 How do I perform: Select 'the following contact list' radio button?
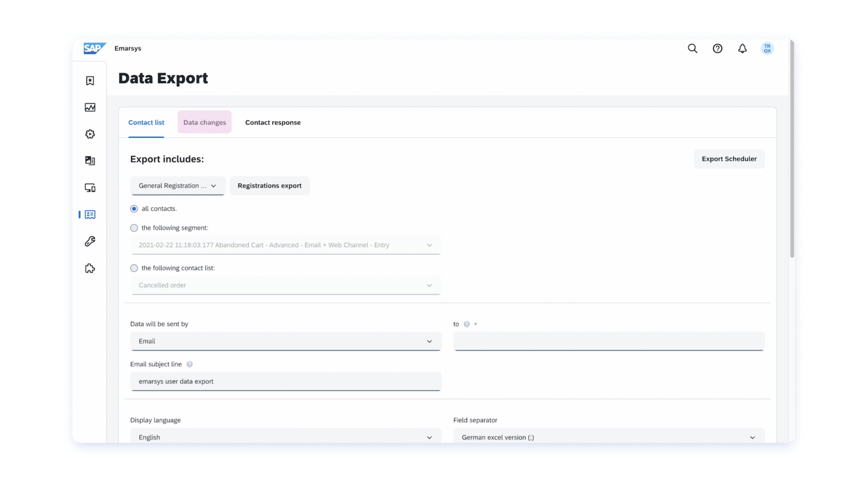(134, 268)
